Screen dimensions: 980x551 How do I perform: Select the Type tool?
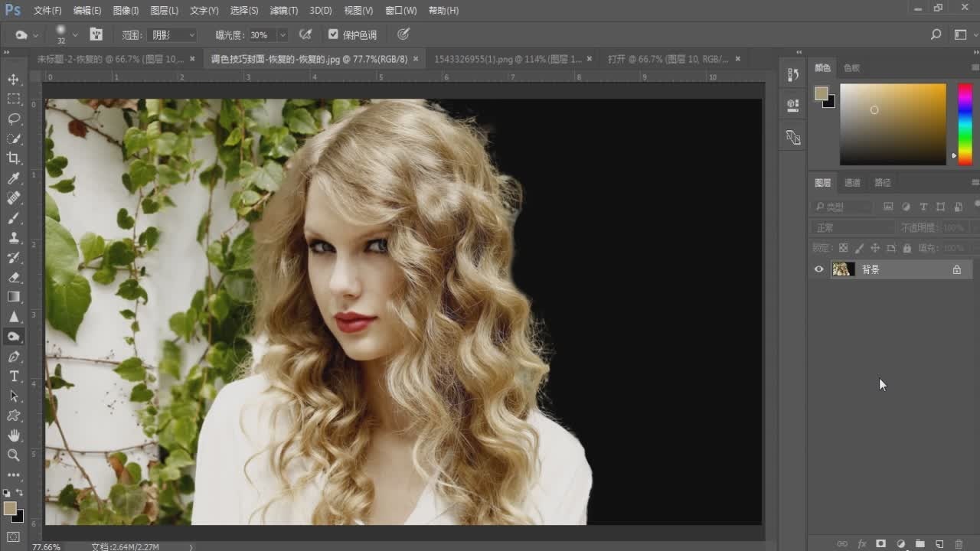click(x=14, y=376)
